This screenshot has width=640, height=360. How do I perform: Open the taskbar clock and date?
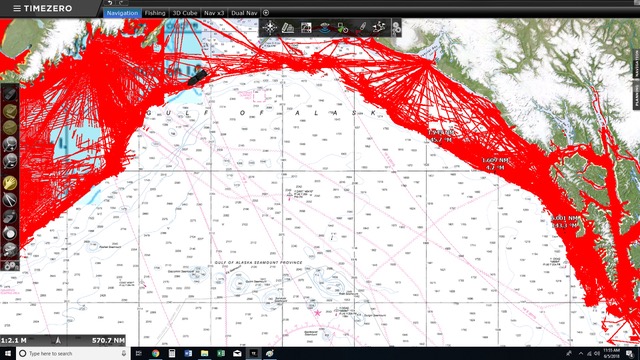tap(611, 353)
